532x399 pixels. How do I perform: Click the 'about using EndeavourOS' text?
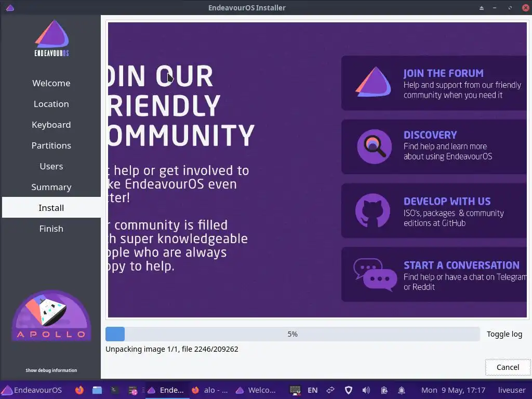click(448, 156)
